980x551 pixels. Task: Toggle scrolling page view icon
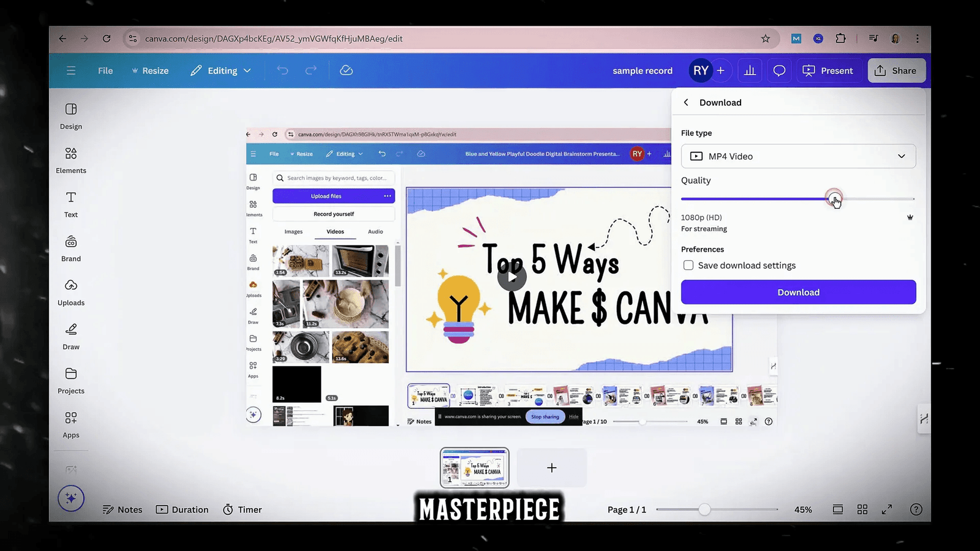(x=838, y=509)
